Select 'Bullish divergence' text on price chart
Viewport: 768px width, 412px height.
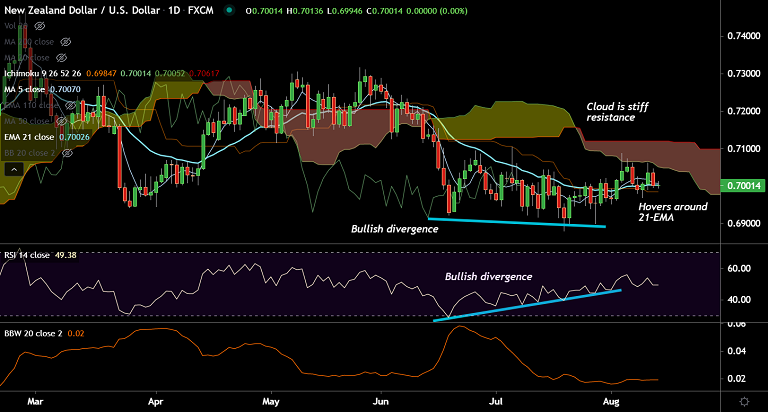point(394,229)
